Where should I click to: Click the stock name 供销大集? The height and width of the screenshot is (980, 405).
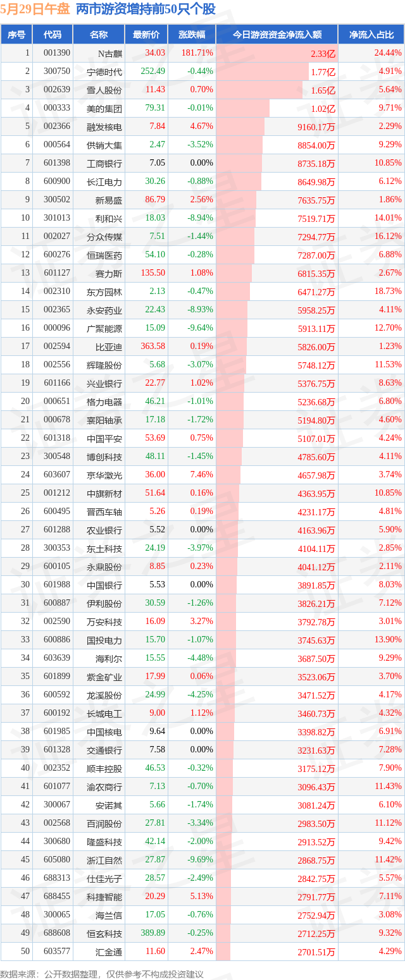104,145
